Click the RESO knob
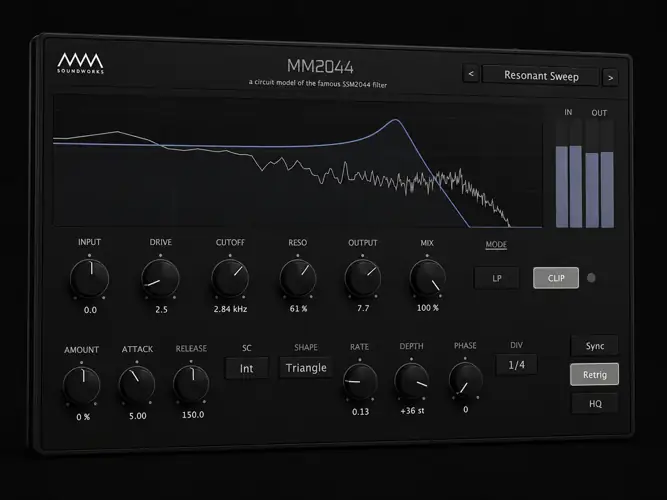 298,278
